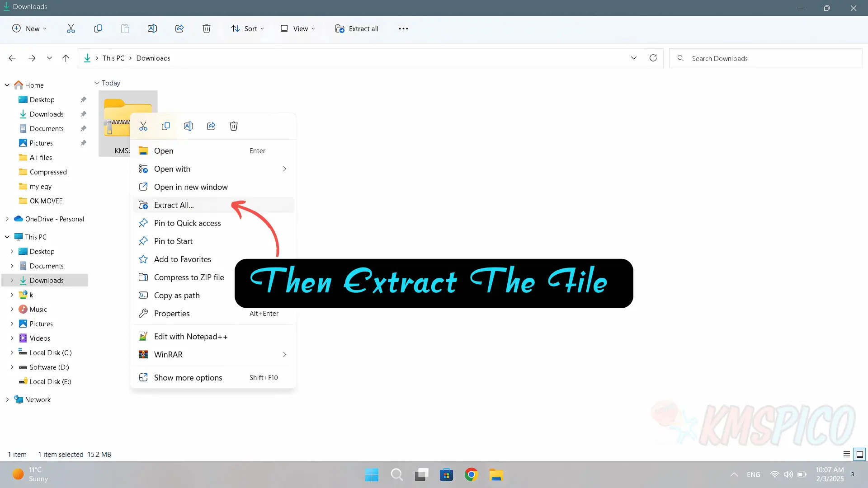
Task: Click the Copy icon in context menu
Action: [166, 126]
